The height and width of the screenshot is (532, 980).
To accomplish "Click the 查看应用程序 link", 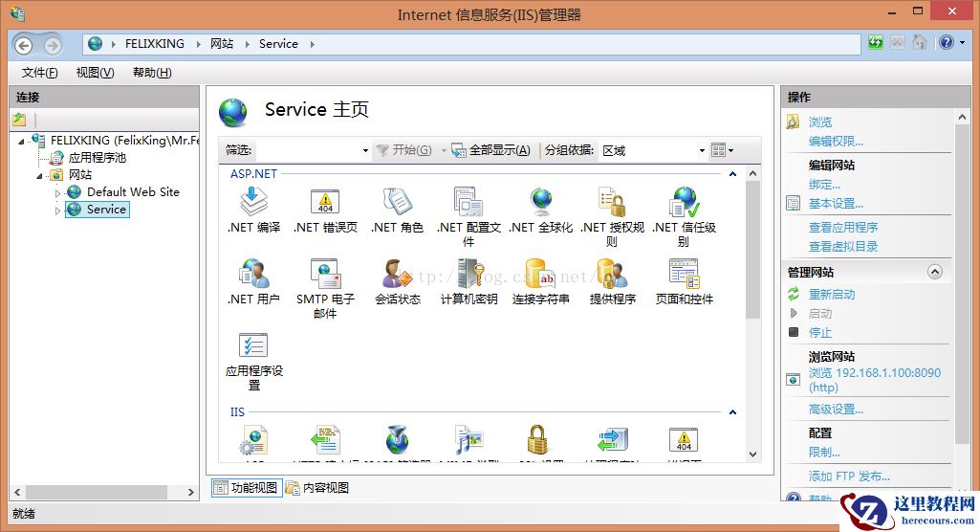I will pos(843,228).
